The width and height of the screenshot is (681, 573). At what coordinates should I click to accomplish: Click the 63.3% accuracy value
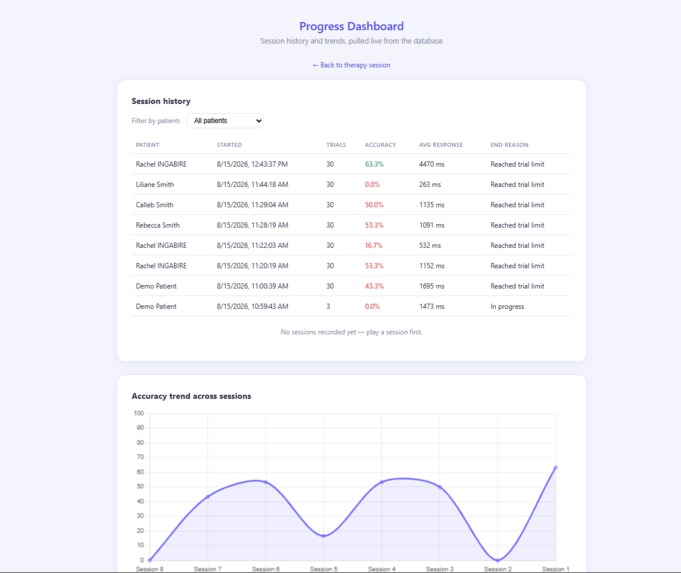pyautogui.click(x=374, y=164)
